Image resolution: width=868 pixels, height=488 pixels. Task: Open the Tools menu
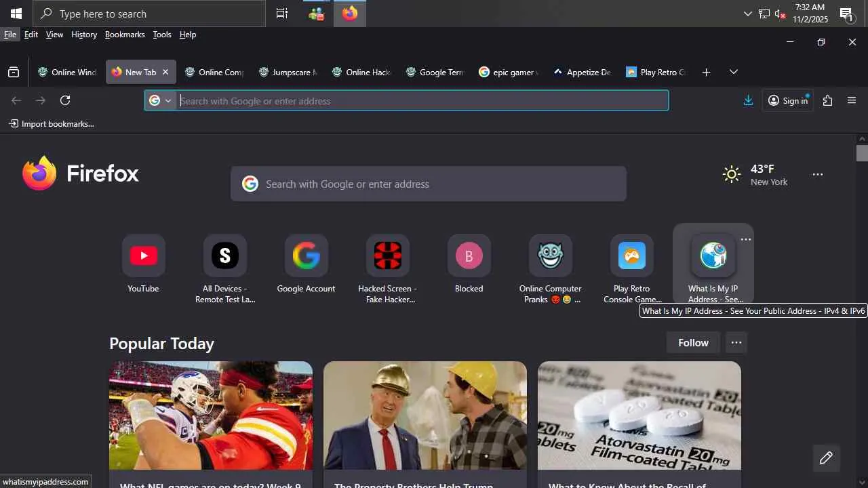tap(162, 35)
